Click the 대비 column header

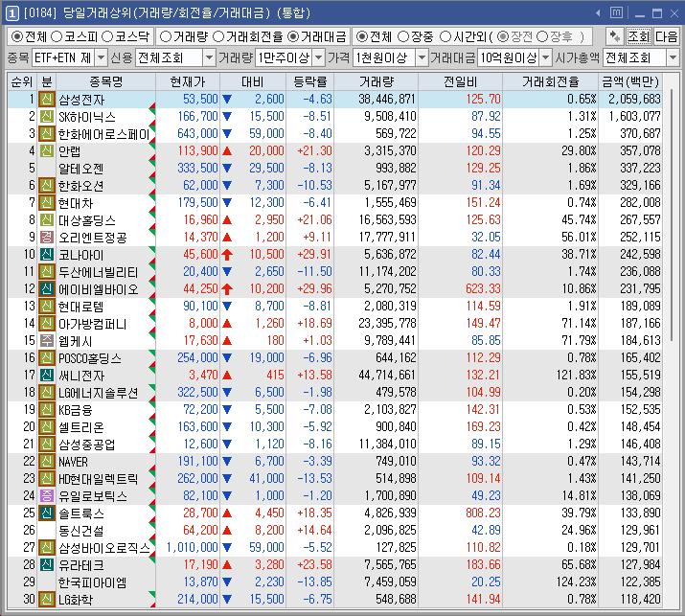tap(253, 81)
